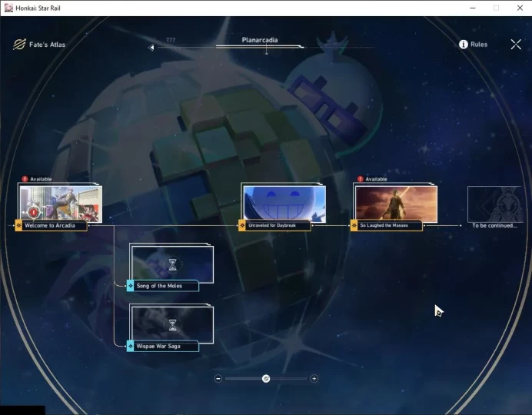The image size is (532, 415).
Task: Click the Honkai: Star Rail title bar icon
Action: point(8,8)
